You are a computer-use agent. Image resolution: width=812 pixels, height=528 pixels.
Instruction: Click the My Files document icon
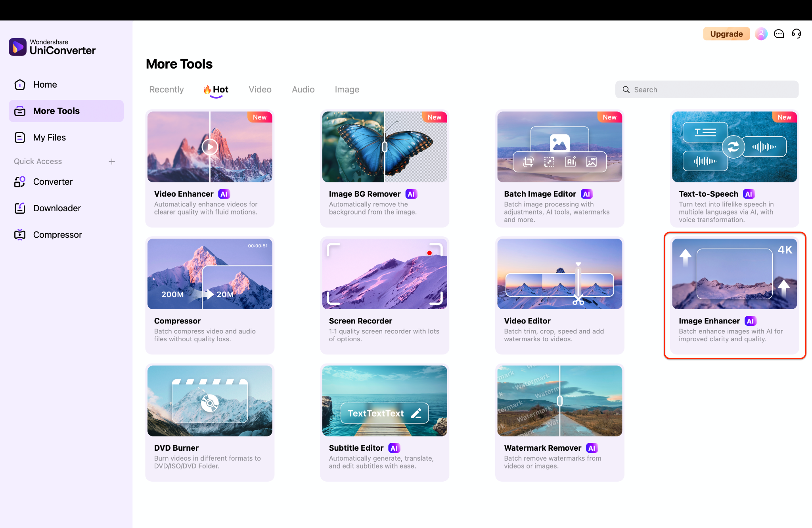(20, 138)
